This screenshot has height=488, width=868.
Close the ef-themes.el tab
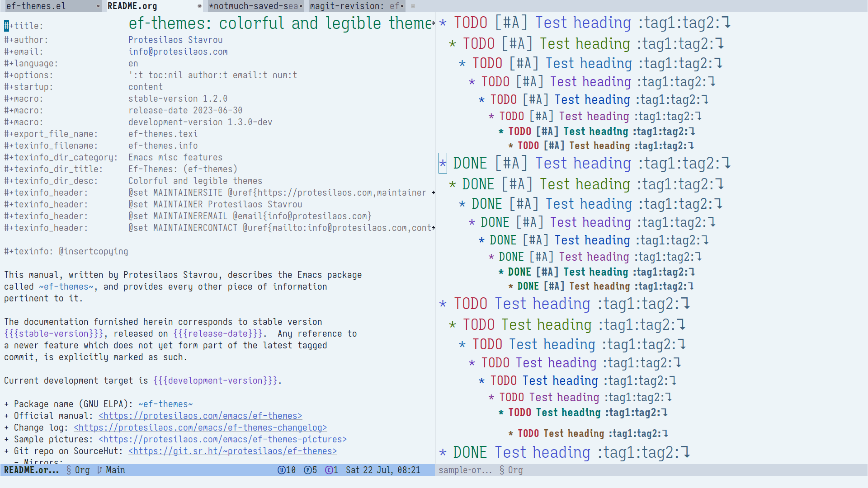coord(98,6)
